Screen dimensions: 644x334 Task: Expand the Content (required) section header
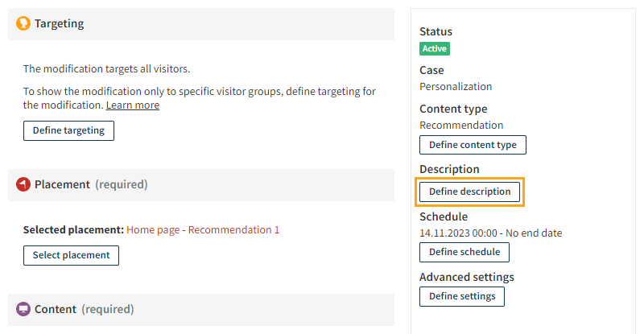pyautogui.click(x=201, y=309)
